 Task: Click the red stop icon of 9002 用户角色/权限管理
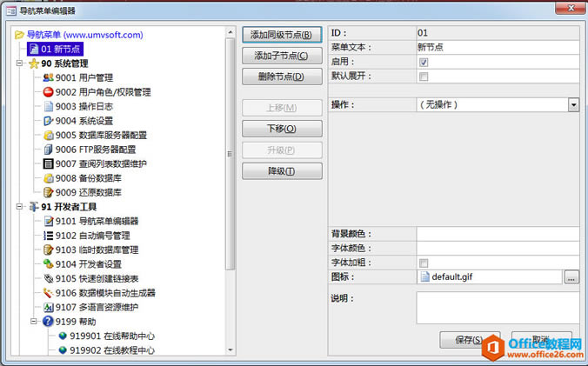(49, 92)
